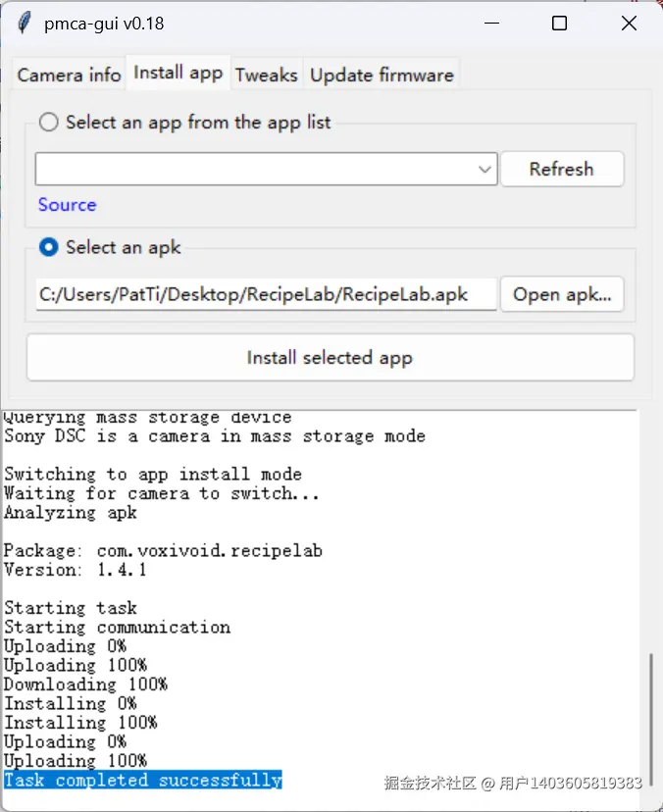The image size is (663, 812).
Task: Click the 'Starting task' log line
Action: 71,608
